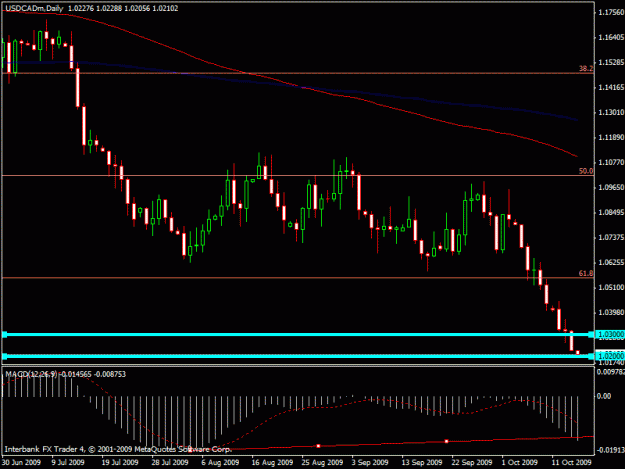Screen dimensions: 625x469
Task: Click the 0.009782 MACD scale label
Action: coord(611,372)
